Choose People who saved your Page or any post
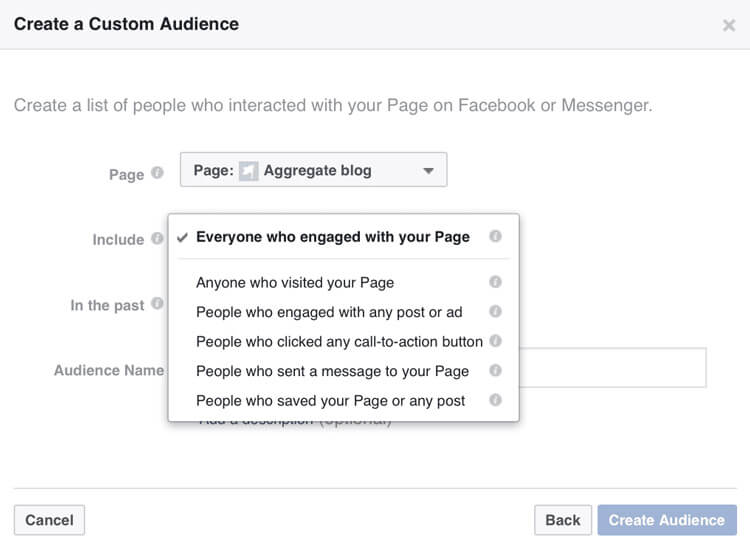750x547 pixels. click(343, 401)
